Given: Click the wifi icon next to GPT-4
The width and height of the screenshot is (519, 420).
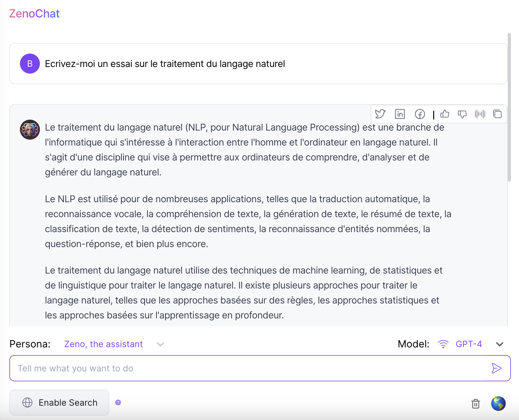Looking at the screenshot, I should coord(443,344).
